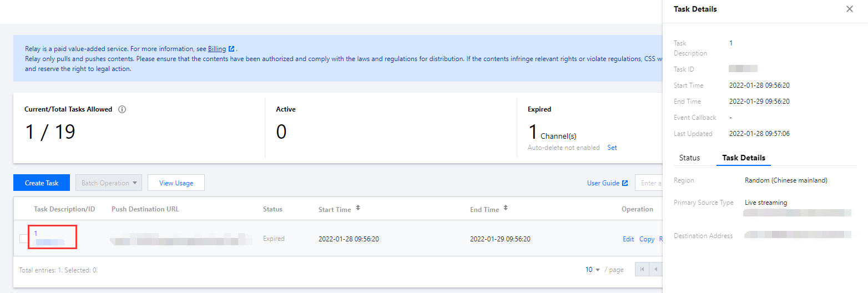Click the Create Task button
Image resolution: width=868 pixels, height=293 pixels.
[x=42, y=183]
